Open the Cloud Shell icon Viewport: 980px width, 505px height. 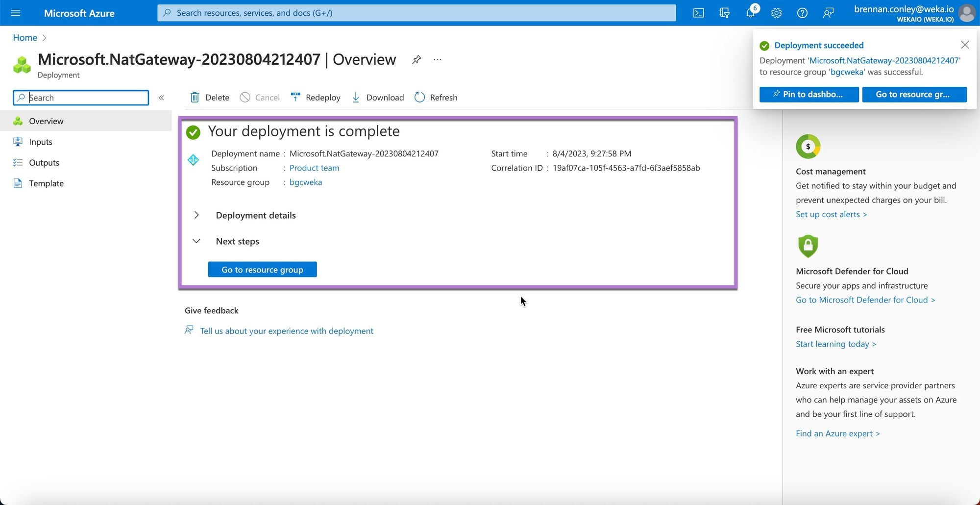[x=698, y=13]
